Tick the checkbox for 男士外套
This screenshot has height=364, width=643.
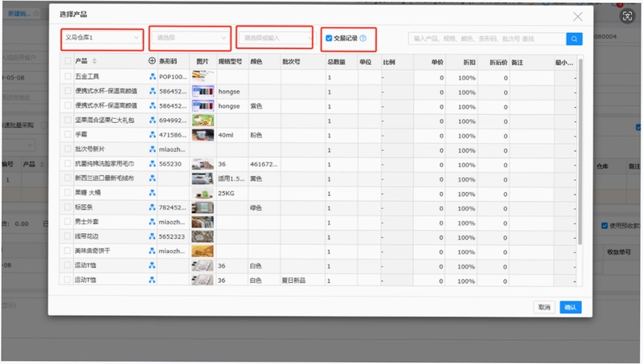68,221
